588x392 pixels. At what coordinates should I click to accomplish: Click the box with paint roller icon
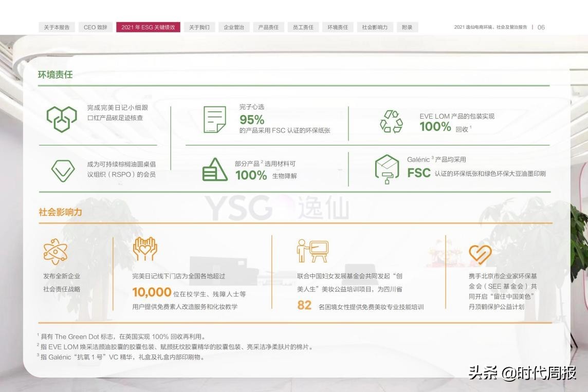point(387,169)
